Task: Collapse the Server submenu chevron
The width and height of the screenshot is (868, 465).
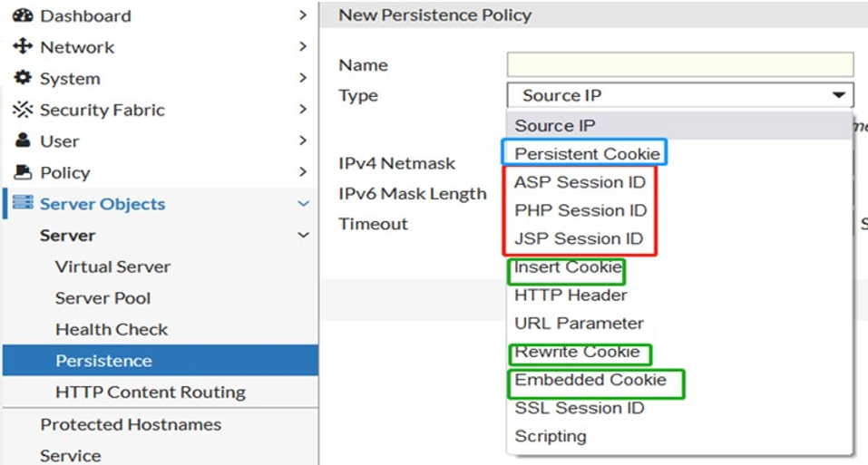Action: tap(303, 236)
